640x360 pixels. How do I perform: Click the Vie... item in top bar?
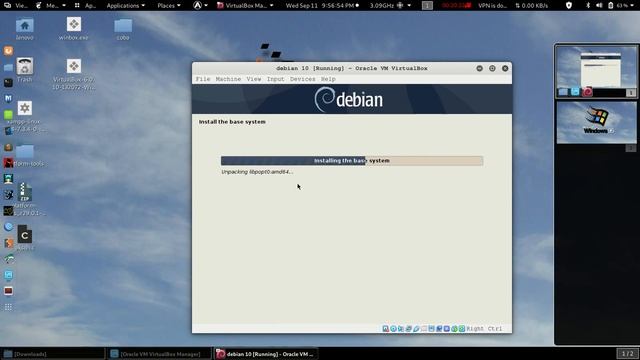pos(16,5)
